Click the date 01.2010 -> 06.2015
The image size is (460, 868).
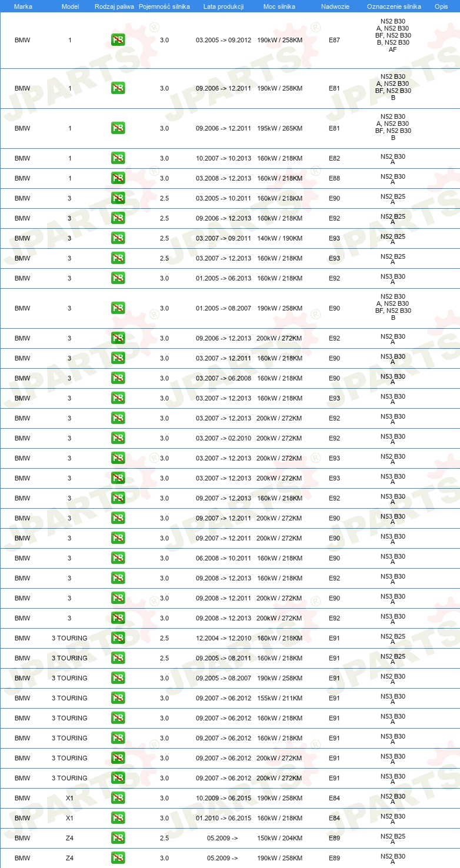coord(224,818)
